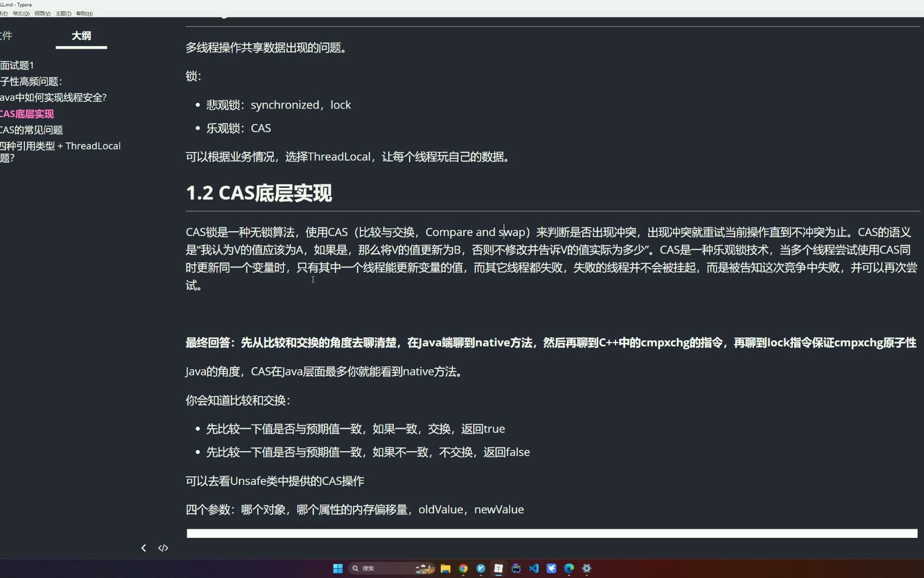
Task: Jump to outline item 面试题1
Action: point(17,65)
